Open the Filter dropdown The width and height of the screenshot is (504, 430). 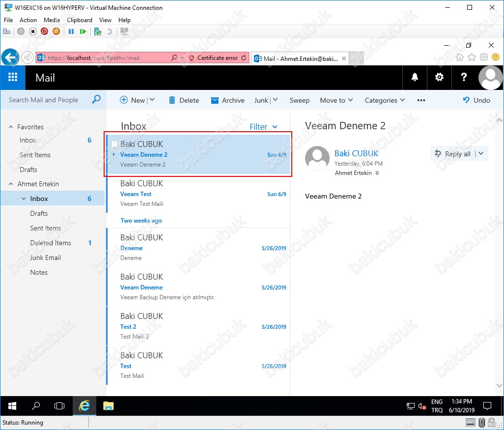pos(263,127)
